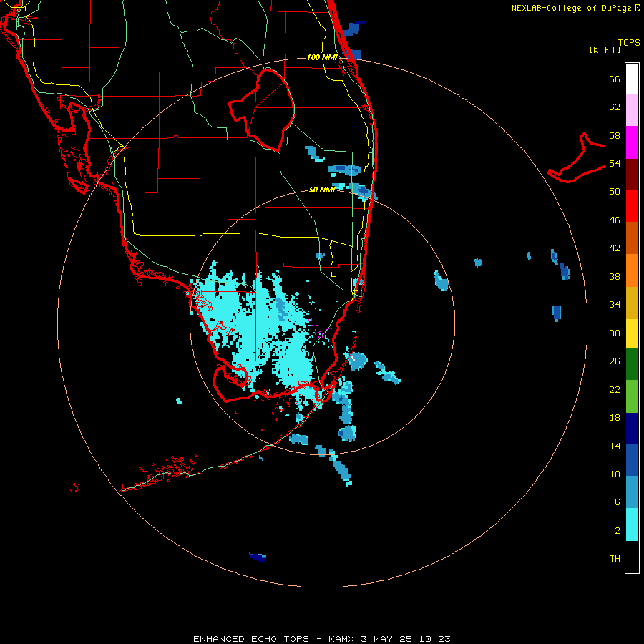The height and width of the screenshot is (644, 644).
Task: Click the TOPS legend title
Action: (x=629, y=42)
